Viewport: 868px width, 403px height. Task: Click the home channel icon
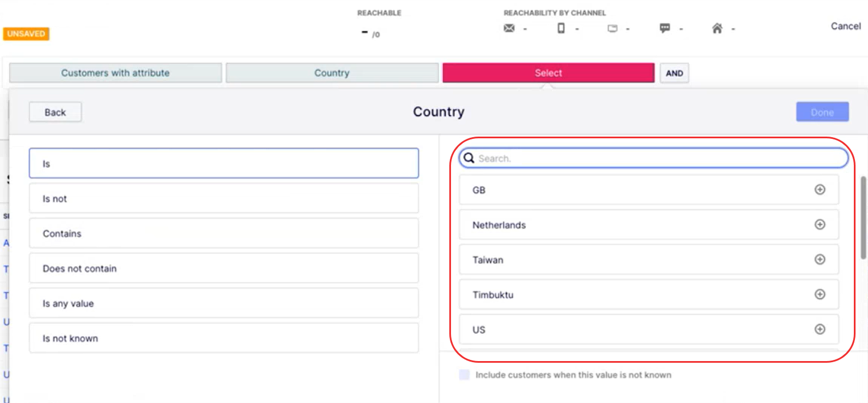717,28
